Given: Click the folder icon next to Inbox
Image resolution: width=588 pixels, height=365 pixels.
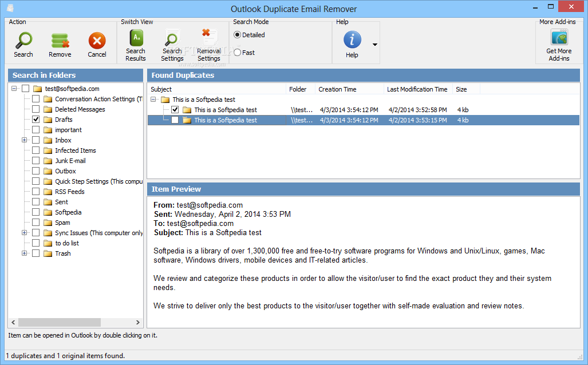Looking at the screenshot, I should 48,140.
